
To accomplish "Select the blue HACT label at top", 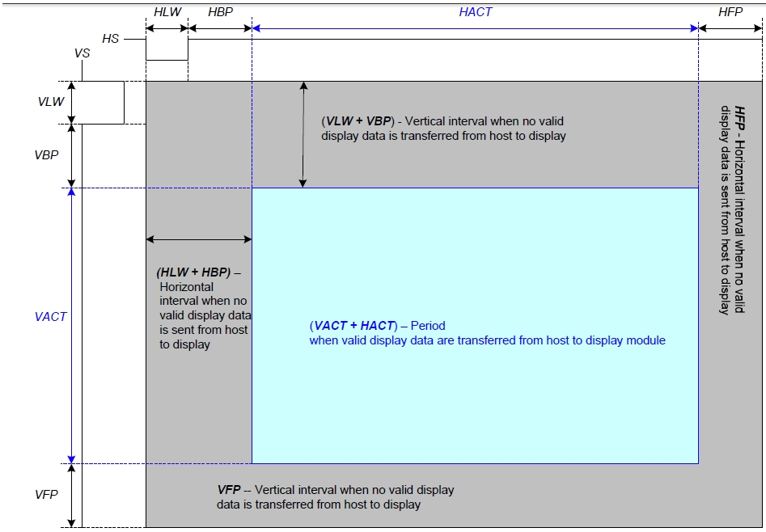I will (475, 12).
